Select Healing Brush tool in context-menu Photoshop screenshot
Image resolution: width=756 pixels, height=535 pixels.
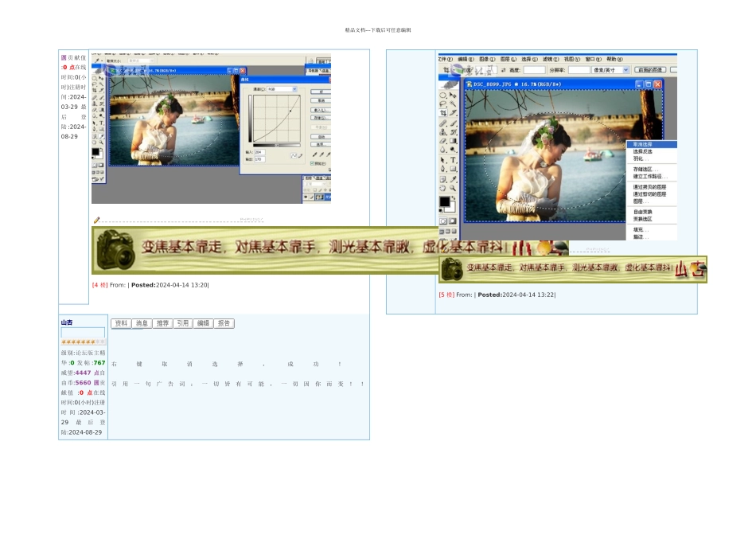[x=442, y=123]
